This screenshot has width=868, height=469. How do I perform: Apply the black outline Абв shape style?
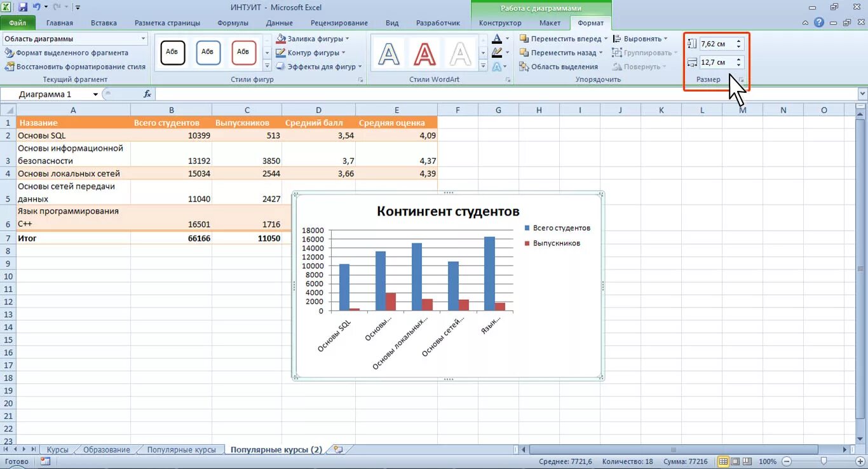pos(173,53)
